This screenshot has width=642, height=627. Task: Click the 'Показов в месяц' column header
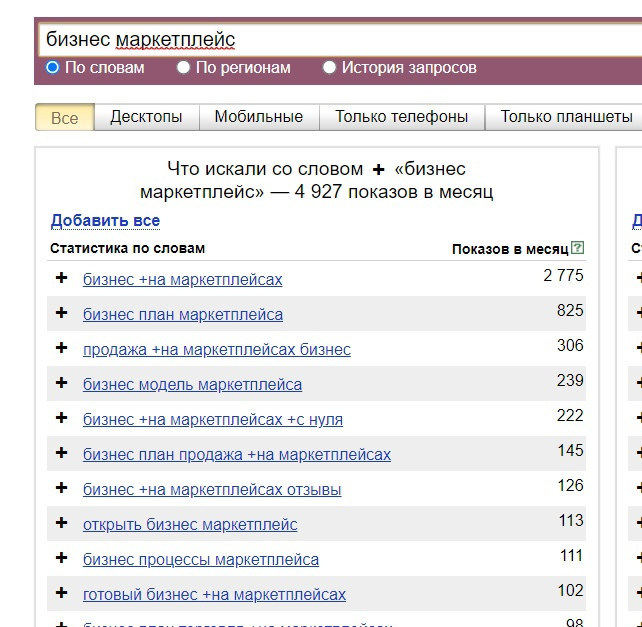510,249
